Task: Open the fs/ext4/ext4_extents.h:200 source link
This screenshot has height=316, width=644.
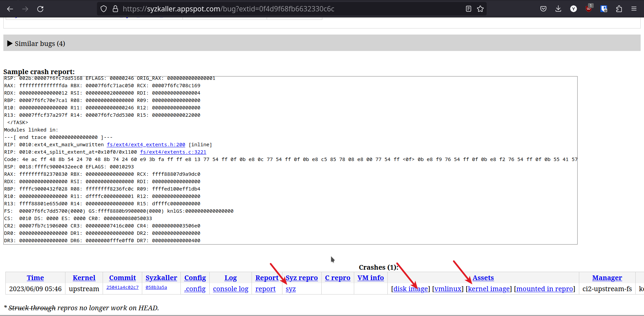Action: click(x=146, y=145)
